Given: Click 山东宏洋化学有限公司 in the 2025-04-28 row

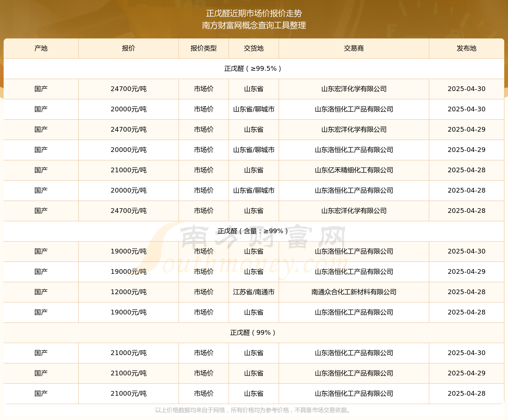Looking at the screenshot, I should pyautogui.click(x=354, y=211).
